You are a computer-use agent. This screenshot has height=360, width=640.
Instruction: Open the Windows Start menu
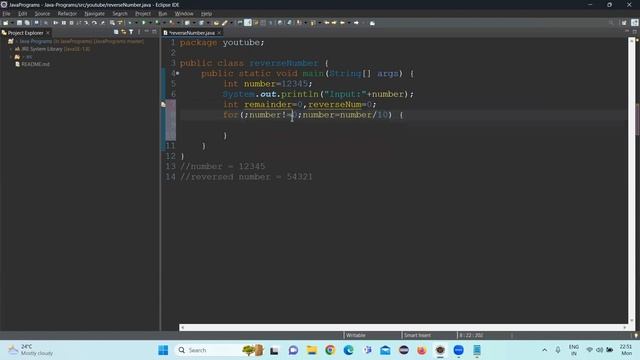(x=163, y=350)
